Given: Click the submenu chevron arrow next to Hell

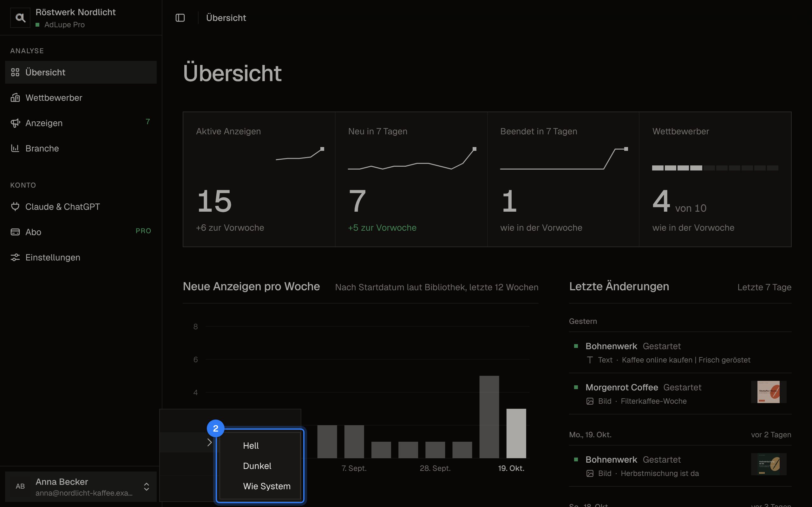Looking at the screenshot, I should (209, 443).
